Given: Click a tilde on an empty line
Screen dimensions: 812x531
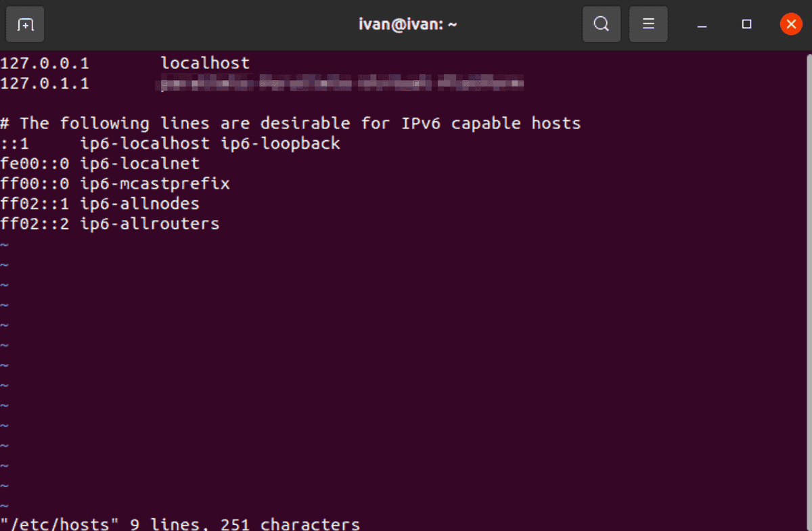Looking at the screenshot, I should tap(5, 304).
